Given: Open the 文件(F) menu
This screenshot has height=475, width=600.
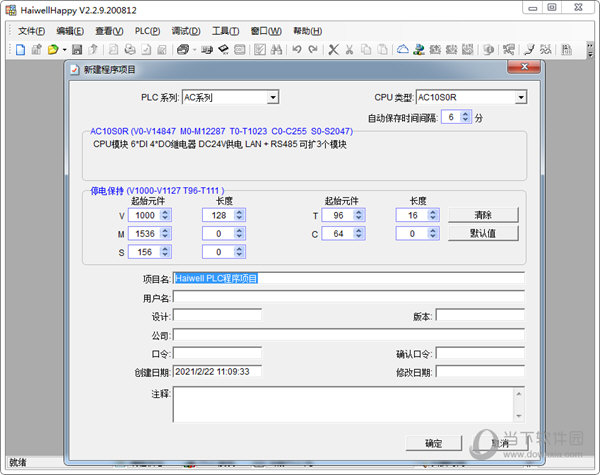Looking at the screenshot, I should click(x=31, y=31).
